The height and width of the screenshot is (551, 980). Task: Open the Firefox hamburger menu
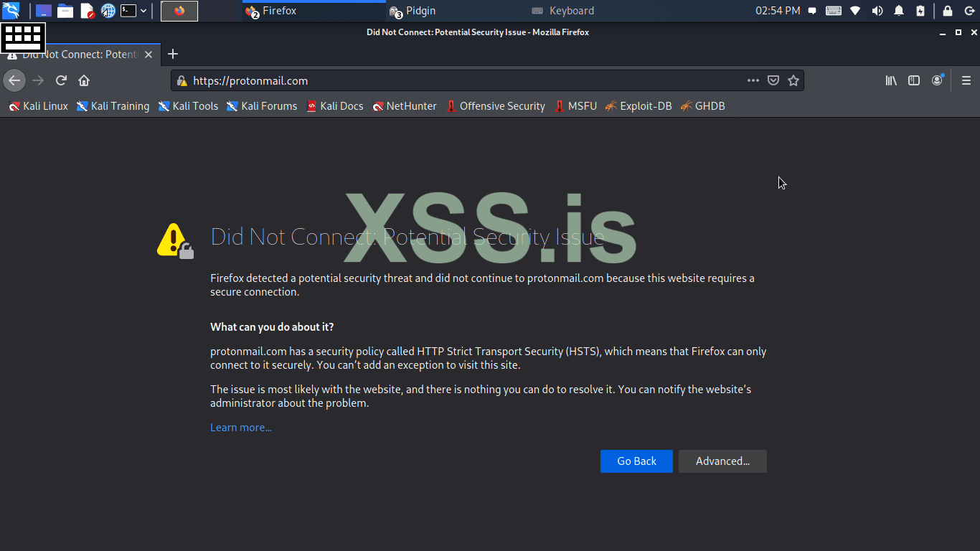tap(966, 80)
